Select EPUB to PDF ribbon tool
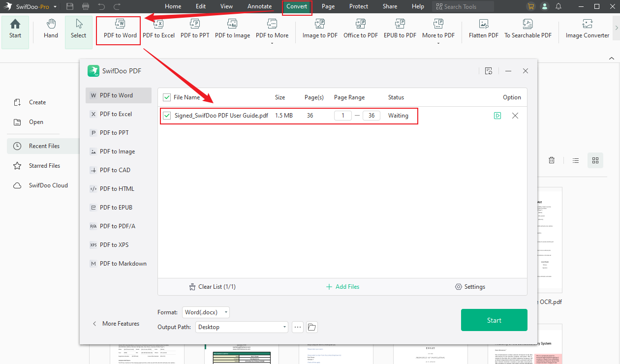620x364 pixels. [400, 30]
